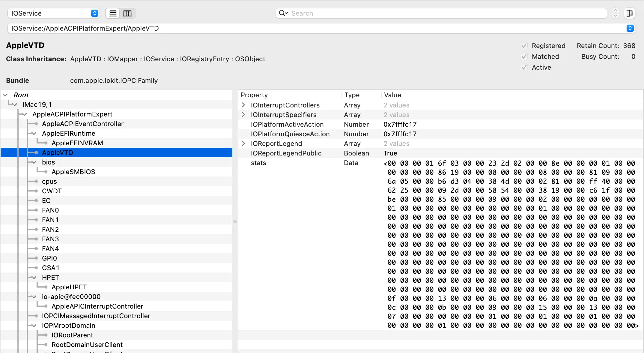Collapse the io-apic@fec00000 node
The height and width of the screenshot is (353, 644).
pos(34,297)
